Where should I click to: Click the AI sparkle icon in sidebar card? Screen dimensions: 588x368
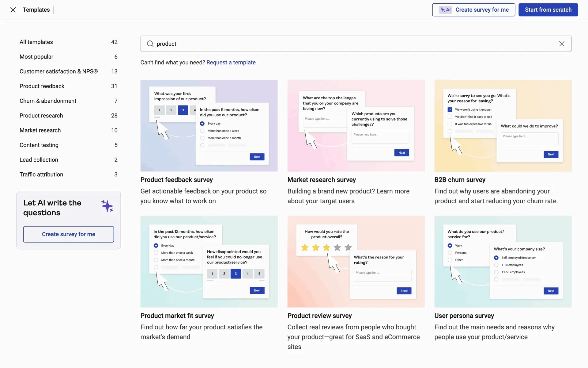[107, 206]
